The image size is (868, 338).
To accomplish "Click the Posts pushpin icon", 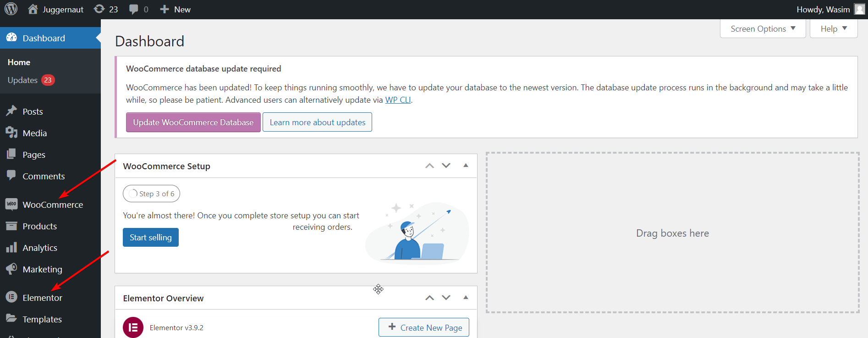I will tap(11, 111).
